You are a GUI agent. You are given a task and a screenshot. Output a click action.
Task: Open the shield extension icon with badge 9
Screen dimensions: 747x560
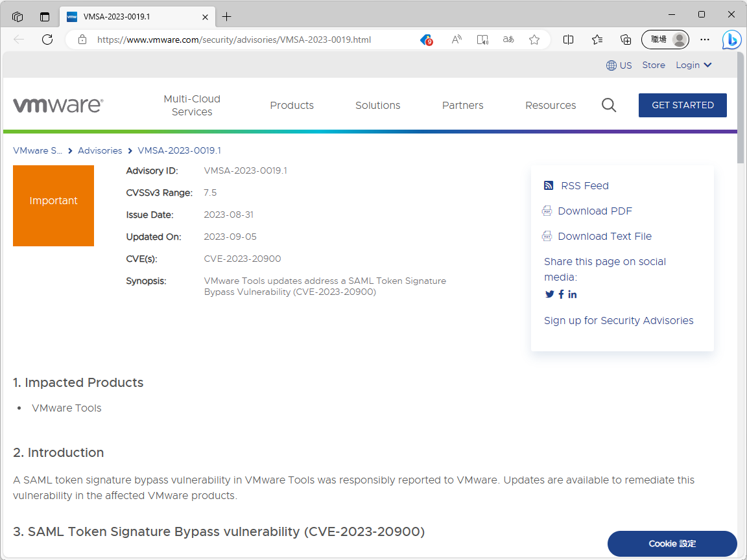tap(427, 40)
